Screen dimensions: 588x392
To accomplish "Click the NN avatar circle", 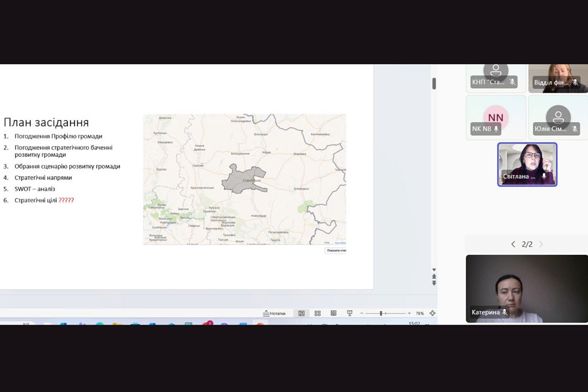I will (496, 117).
